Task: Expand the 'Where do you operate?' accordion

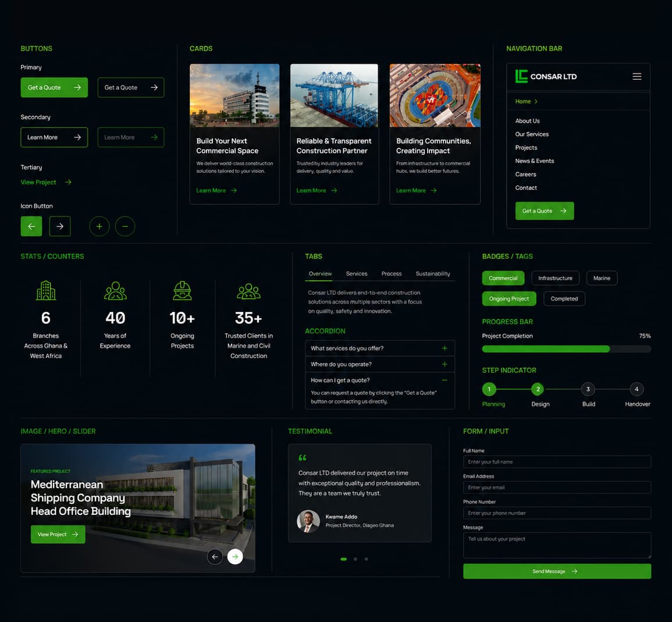Action: click(x=380, y=364)
